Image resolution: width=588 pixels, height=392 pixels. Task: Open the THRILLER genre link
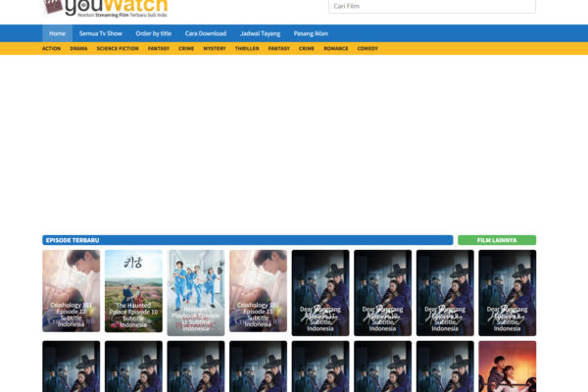point(247,48)
